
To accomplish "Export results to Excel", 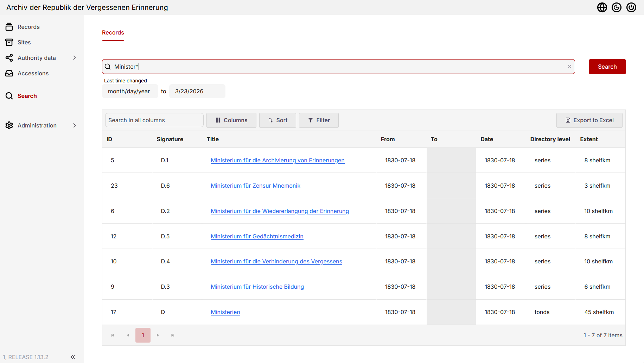I will coord(589,120).
